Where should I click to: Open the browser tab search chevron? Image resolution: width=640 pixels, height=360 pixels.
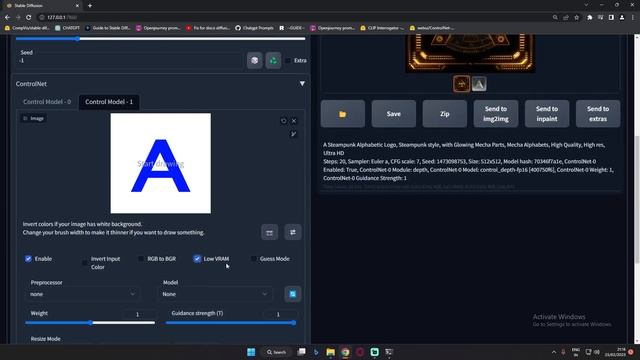click(x=586, y=5)
